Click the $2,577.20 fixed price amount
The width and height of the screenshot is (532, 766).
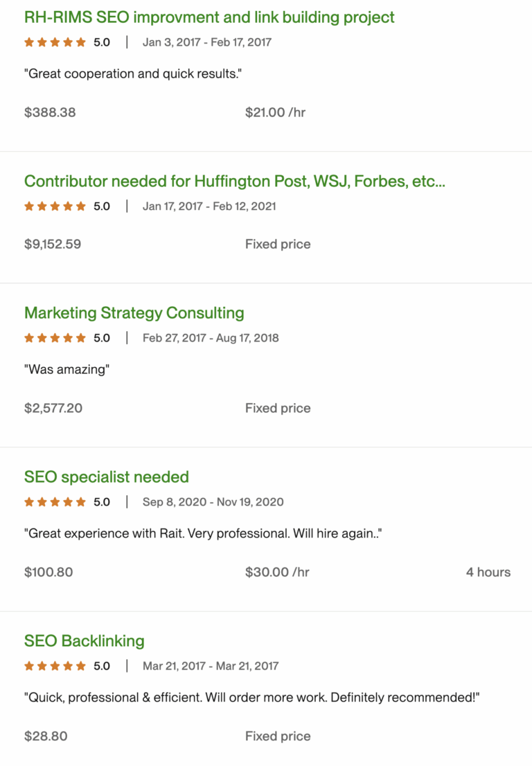click(53, 409)
